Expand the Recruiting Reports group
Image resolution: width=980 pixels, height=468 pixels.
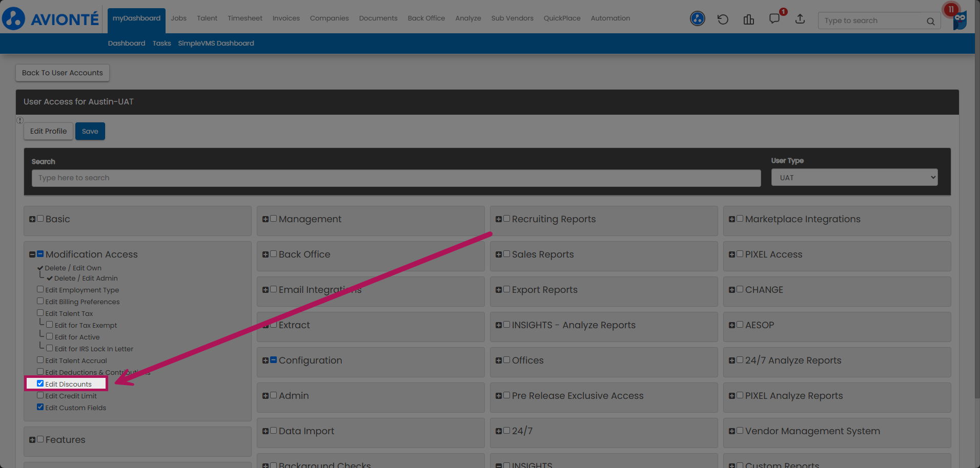point(499,219)
